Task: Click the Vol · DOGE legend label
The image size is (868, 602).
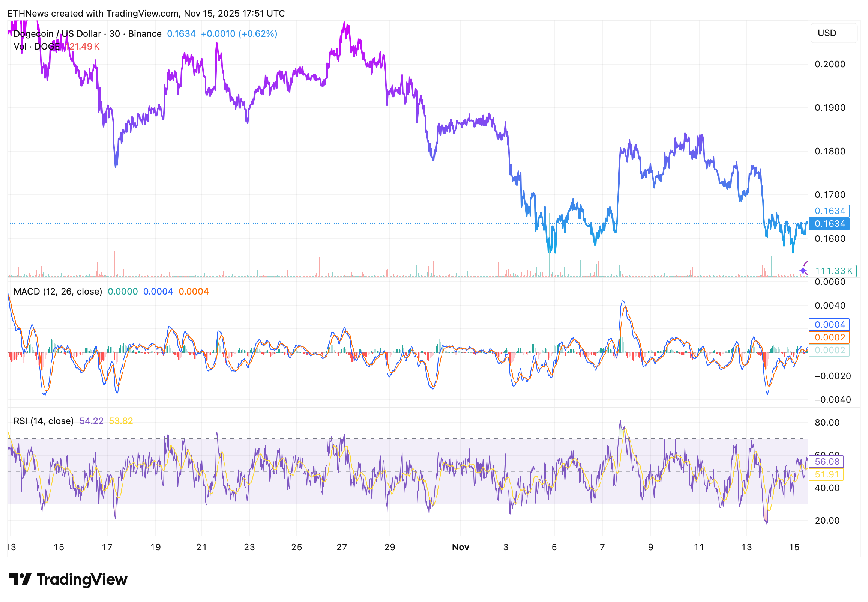Action: [x=36, y=47]
